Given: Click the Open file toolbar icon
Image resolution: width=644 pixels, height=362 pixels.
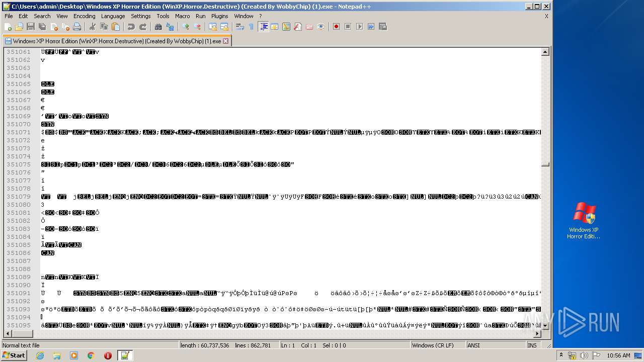Looking at the screenshot, I should point(19,27).
